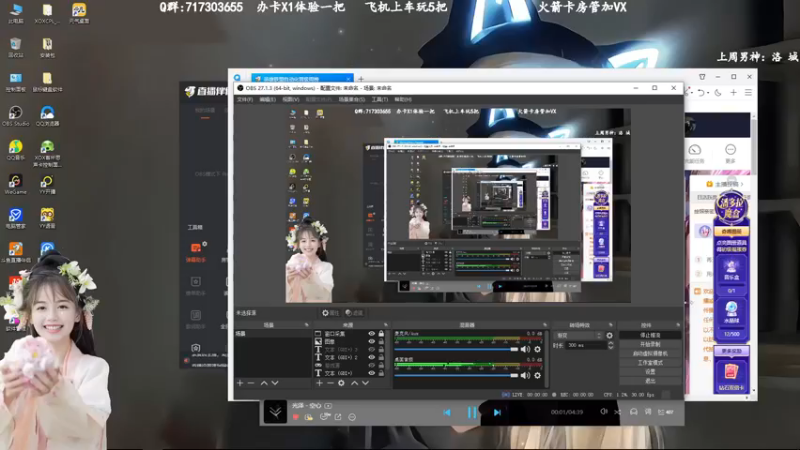Open 麦克风/Aux audio settings gear
Viewport: 800px width, 450px height.
pos(537,349)
